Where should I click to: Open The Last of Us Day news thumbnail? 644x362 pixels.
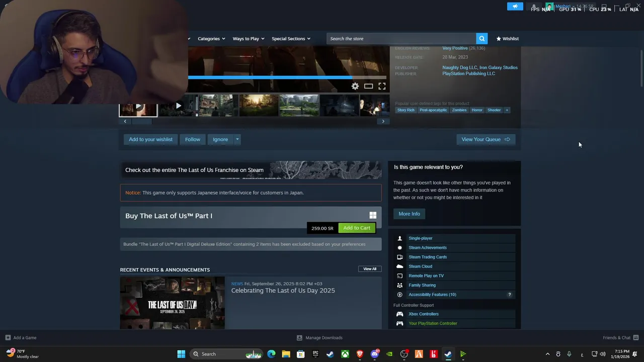pyautogui.click(x=172, y=303)
